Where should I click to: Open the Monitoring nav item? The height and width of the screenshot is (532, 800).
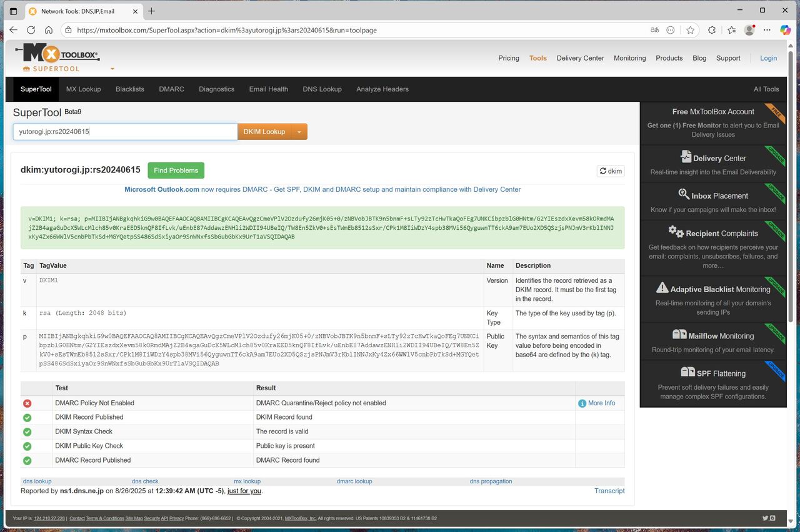tap(630, 58)
